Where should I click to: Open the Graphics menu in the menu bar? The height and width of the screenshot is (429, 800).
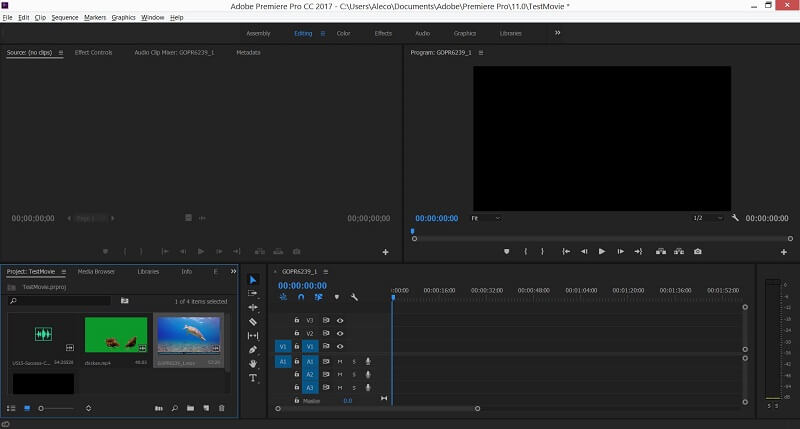pos(123,17)
